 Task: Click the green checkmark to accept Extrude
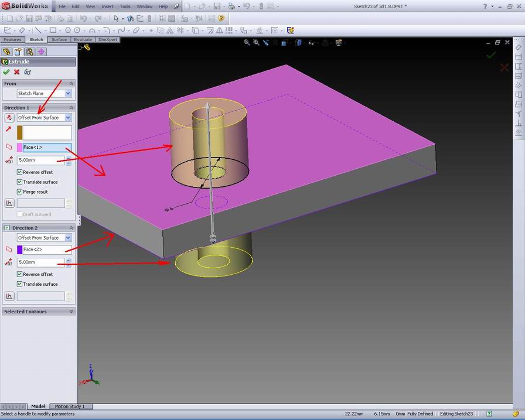point(6,72)
